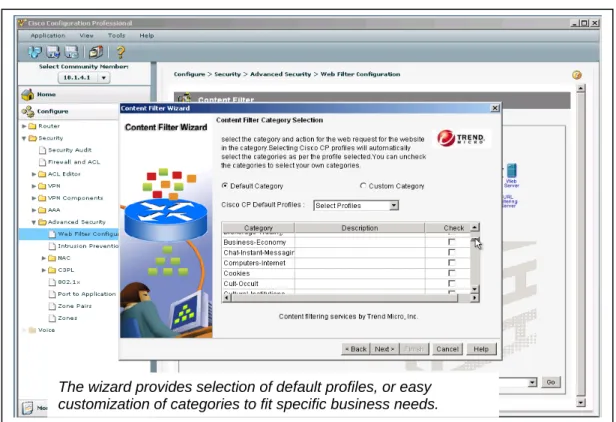Select Zone Pairs tree item

[x=70, y=306]
